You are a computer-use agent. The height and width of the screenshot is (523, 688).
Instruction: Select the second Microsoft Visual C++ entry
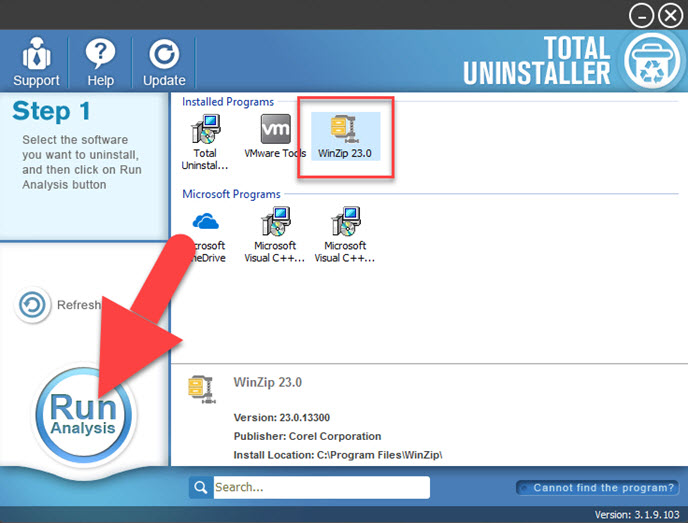click(345, 235)
